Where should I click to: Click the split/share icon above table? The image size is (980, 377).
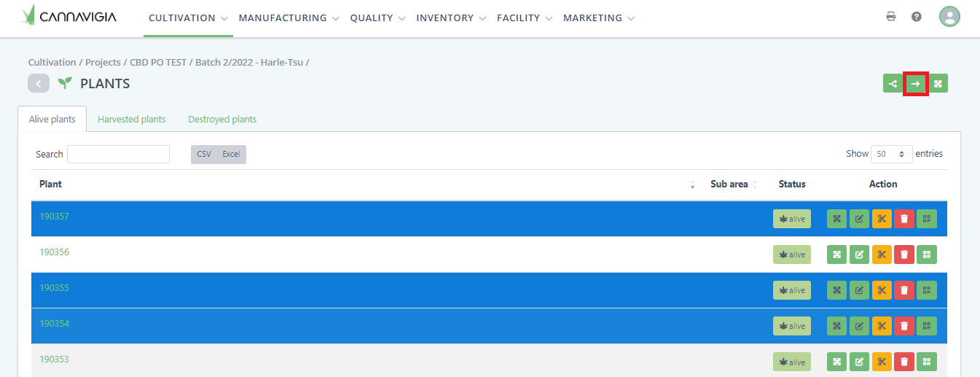tap(893, 84)
